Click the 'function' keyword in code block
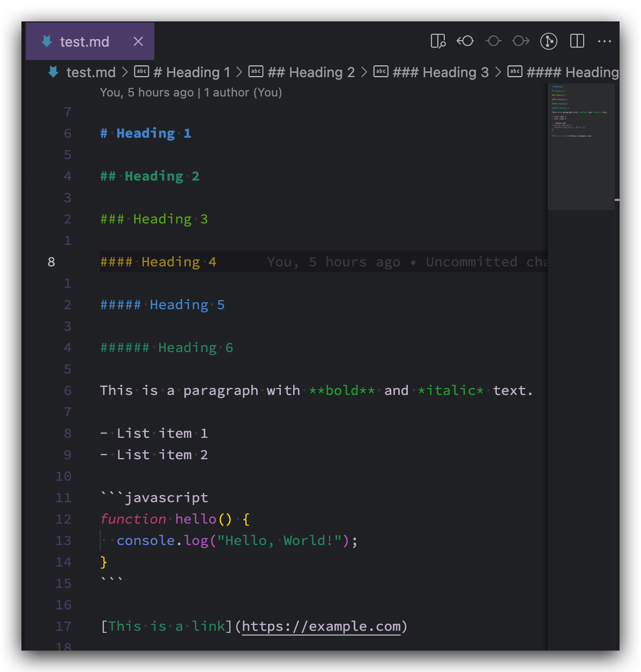Image resolution: width=641 pixels, height=672 pixels. 133,519
